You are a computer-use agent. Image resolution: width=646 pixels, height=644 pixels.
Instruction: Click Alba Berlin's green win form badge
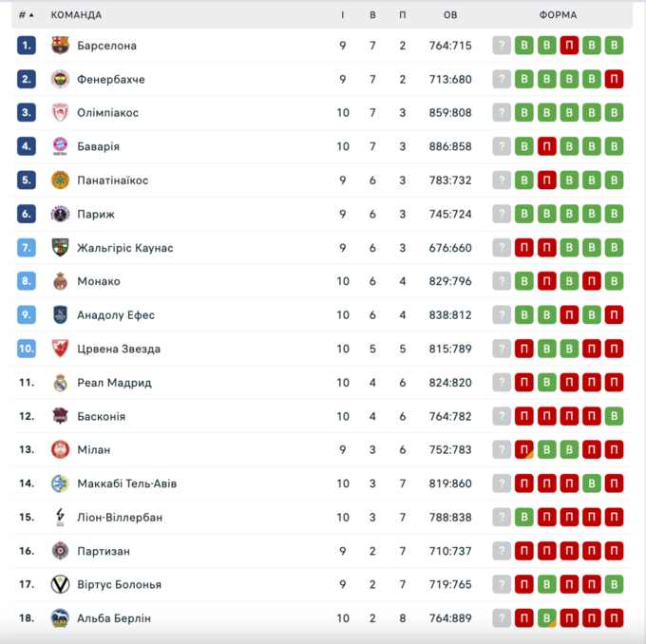546,618
